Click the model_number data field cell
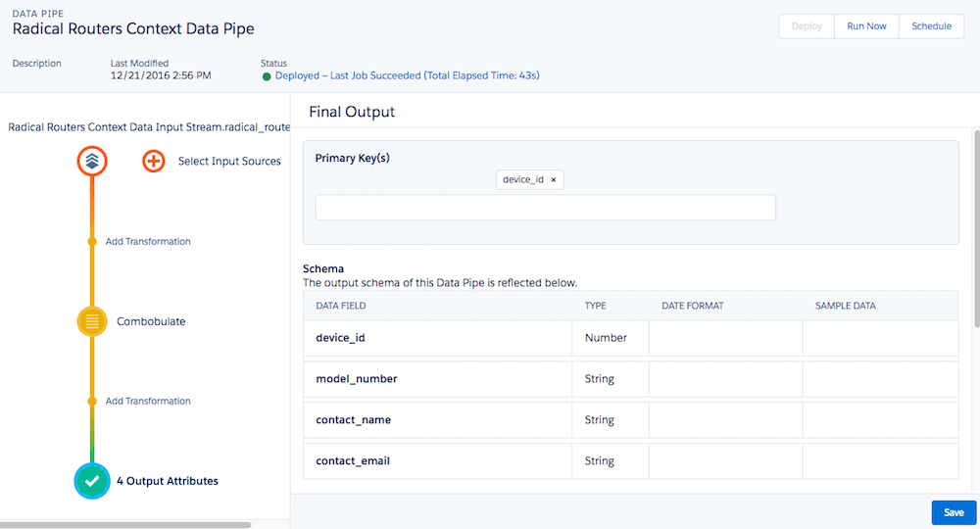Image resolution: width=980 pixels, height=529 pixels. 437,379
